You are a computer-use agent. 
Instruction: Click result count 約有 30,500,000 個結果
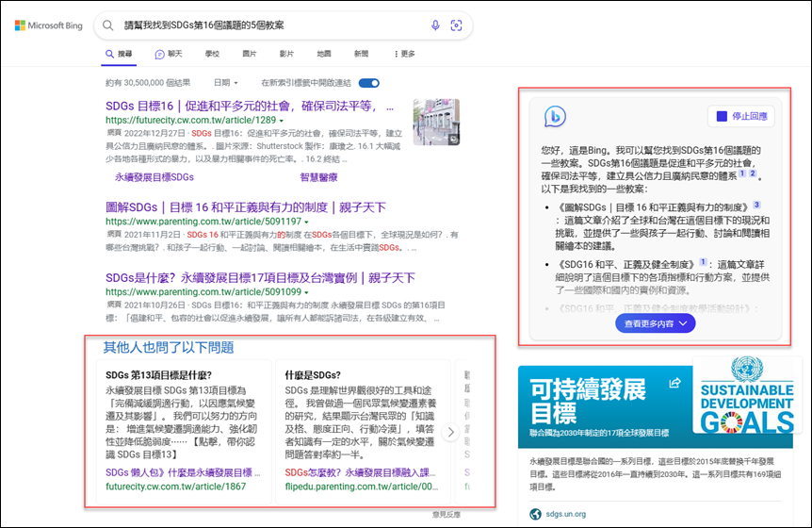(x=148, y=82)
